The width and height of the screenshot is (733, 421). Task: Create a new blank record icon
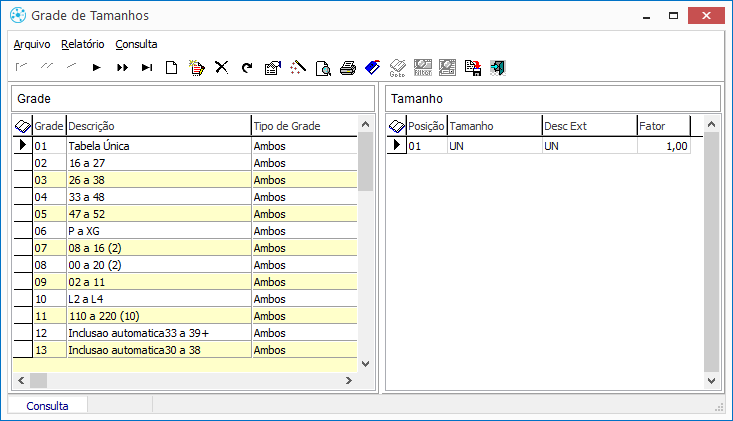coord(172,68)
